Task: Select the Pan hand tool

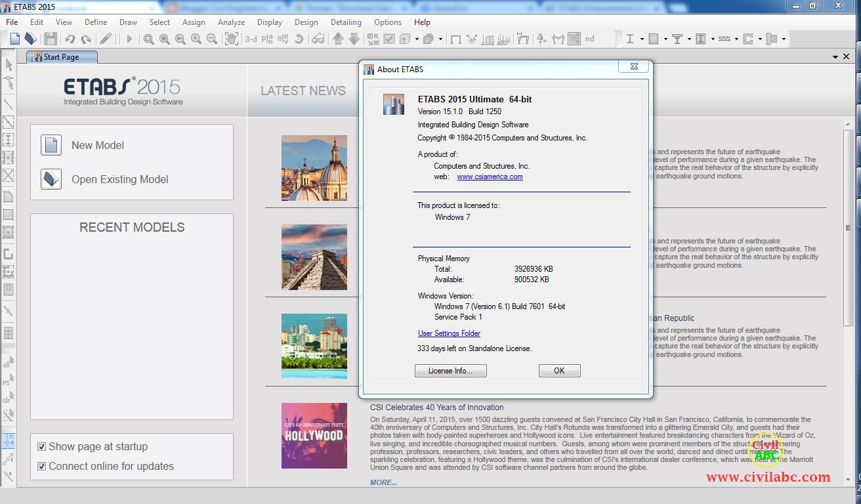Action: pos(232,39)
